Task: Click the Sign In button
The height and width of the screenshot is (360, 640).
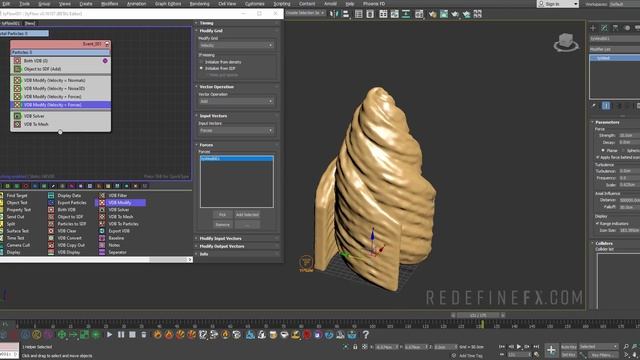Action: tap(558, 4)
